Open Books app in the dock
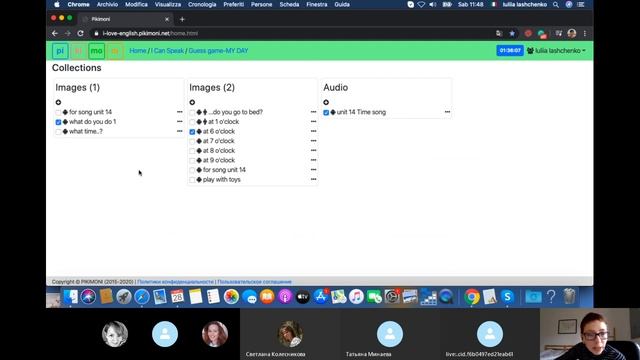Viewport: 640px width, 360px height. pos(267,297)
